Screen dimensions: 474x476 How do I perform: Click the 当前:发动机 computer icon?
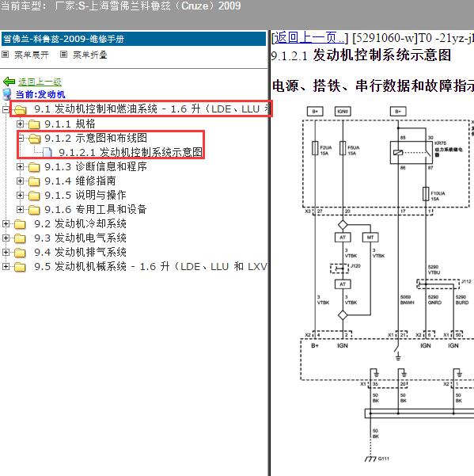click(x=6, y=94)
